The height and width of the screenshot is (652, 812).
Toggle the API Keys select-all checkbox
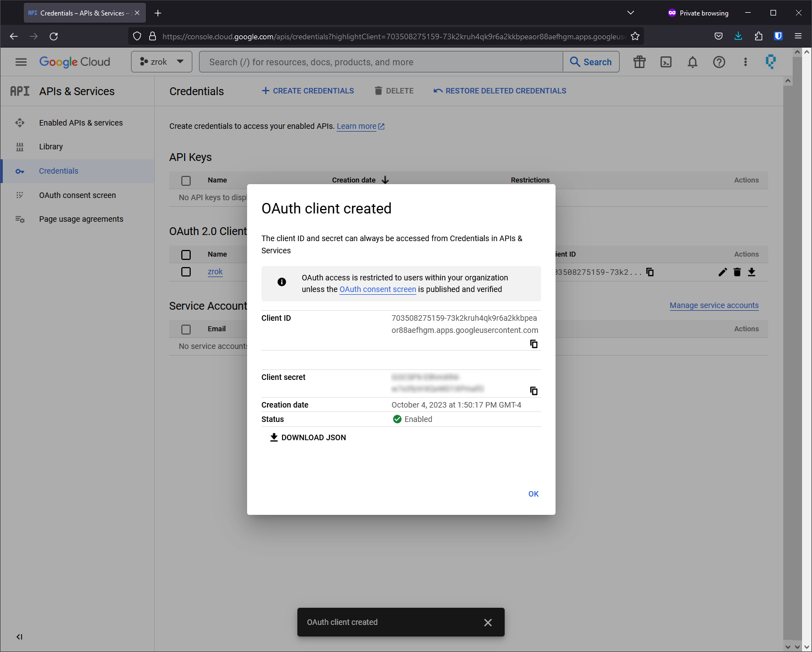[186, 180]
